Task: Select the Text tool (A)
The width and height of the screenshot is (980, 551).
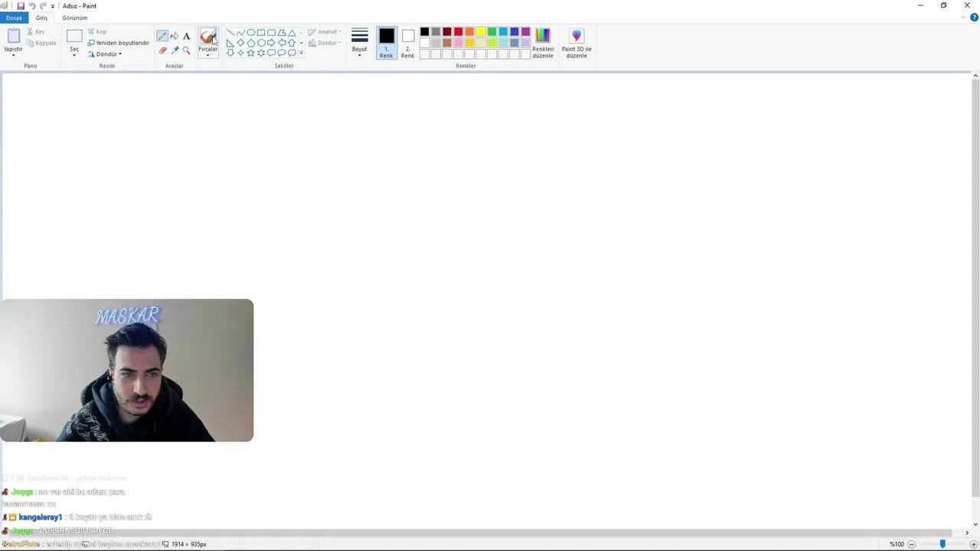Action: pos(186,36)
